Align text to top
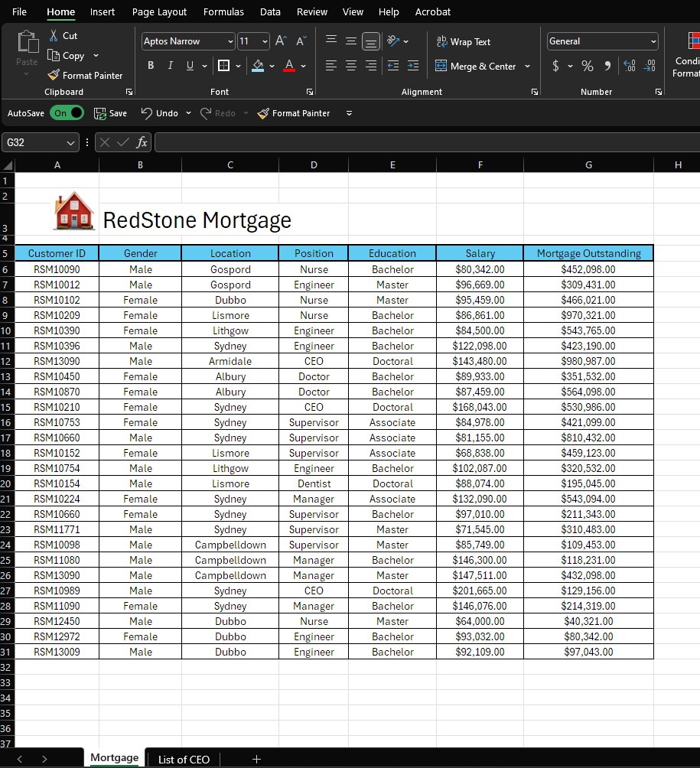Viewport: 700px width, 768px height. tap(331, 41)
